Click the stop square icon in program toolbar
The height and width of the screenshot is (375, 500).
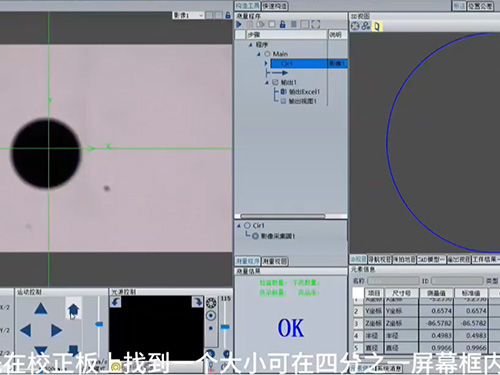click(x=272, y=24)
